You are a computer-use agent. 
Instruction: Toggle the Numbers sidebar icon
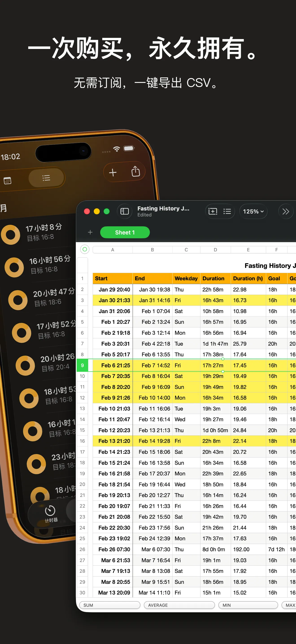pyautogui.click(x=124, y=211)
